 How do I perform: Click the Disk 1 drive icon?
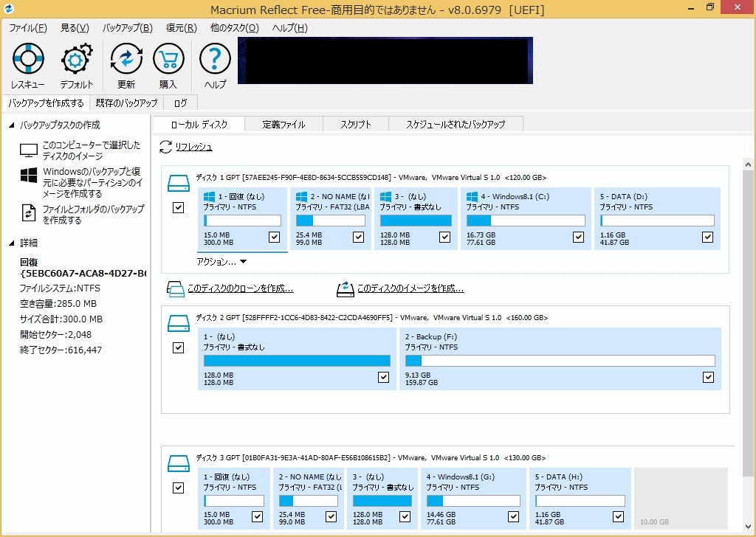(x=179, y=183)
